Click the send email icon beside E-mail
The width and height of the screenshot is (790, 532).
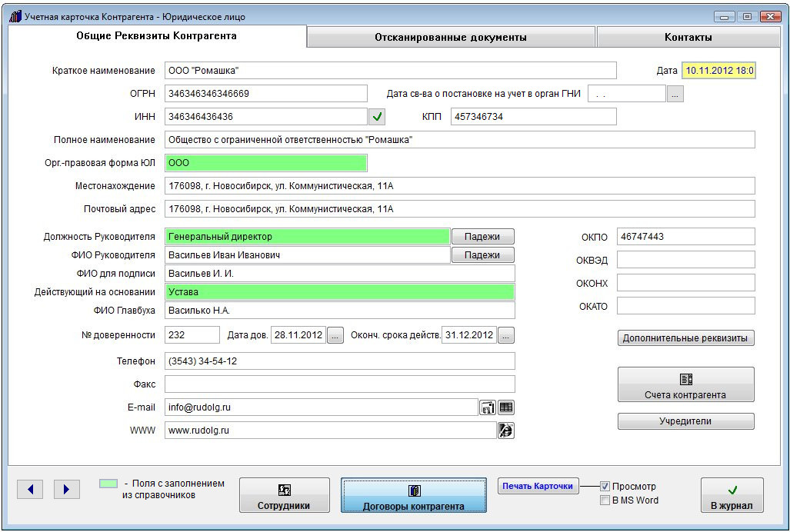click(x=487, y=407)
